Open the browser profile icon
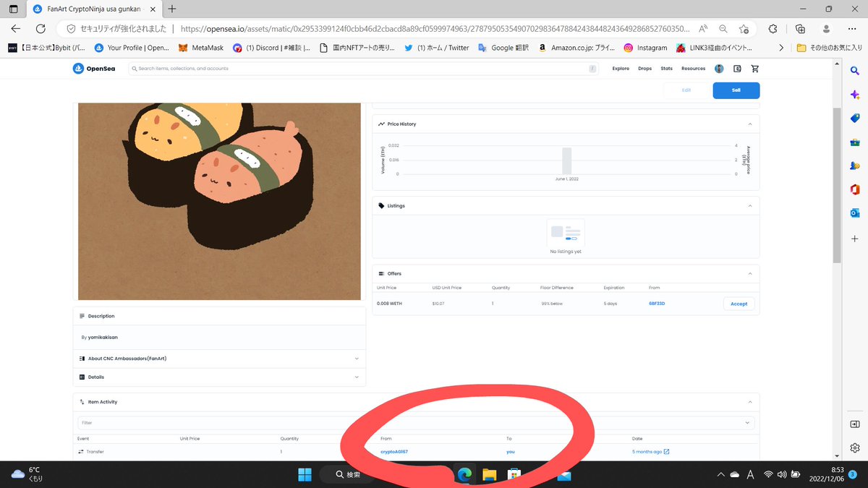This screenshot has width=868, height=488. (x=827, y=29)
